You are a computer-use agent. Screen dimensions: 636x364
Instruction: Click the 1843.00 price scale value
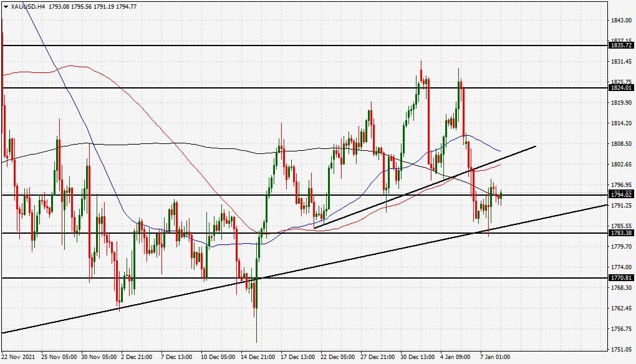point(621,21)
